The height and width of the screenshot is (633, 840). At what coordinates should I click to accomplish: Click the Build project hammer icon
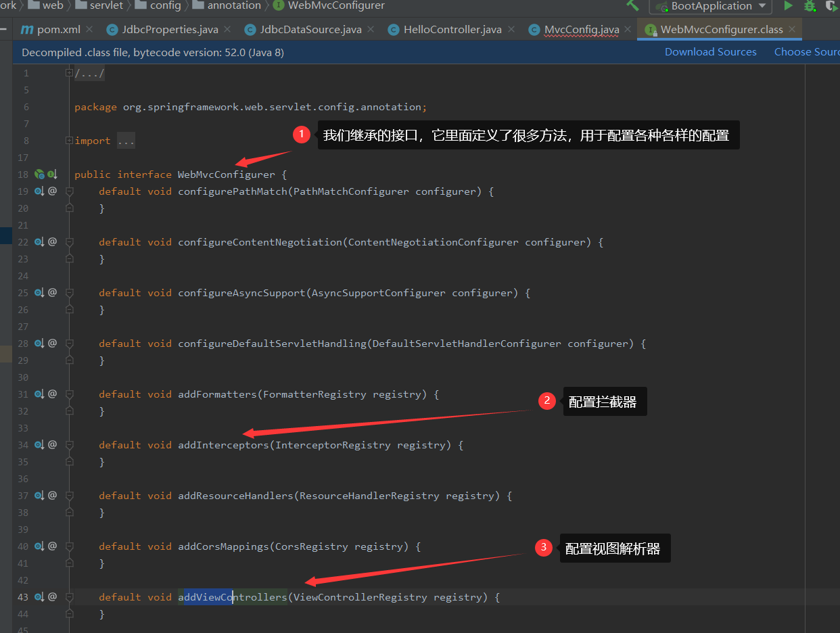pos(632,5)
